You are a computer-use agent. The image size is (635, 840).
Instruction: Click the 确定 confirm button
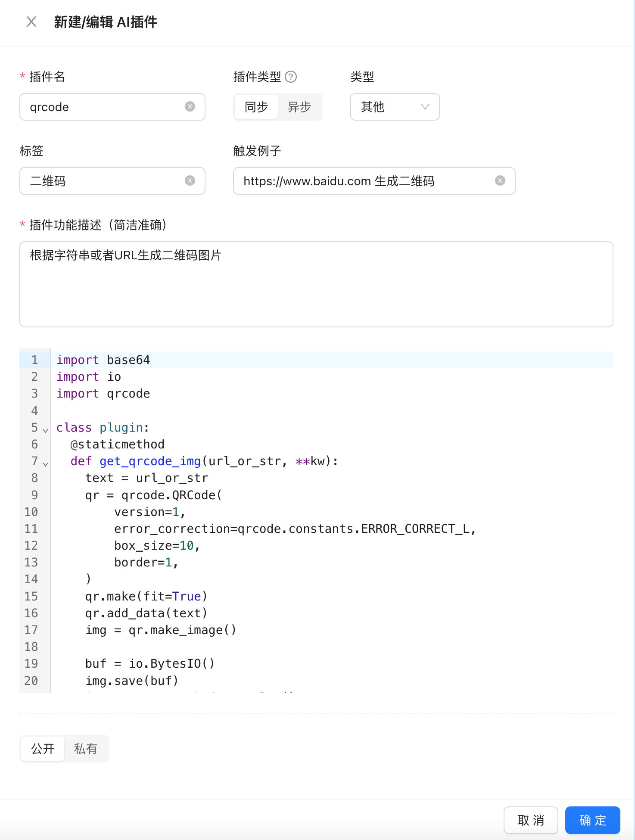coord(592,820)
